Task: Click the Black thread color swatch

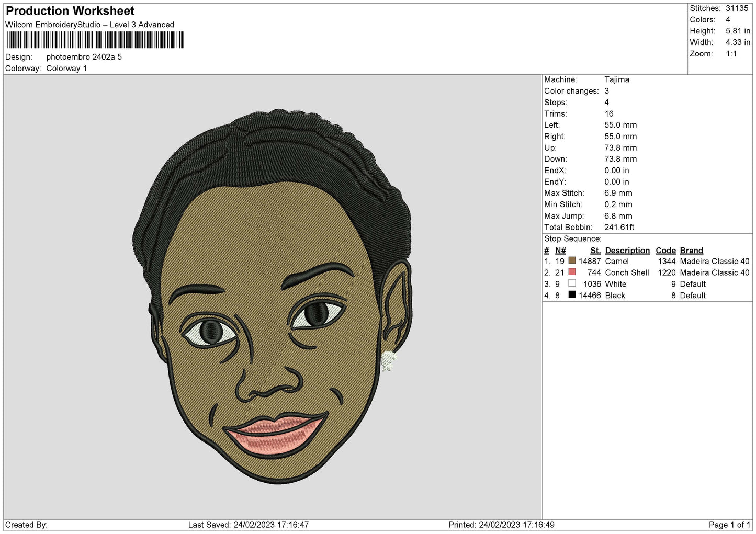Action: coord(572,294)
